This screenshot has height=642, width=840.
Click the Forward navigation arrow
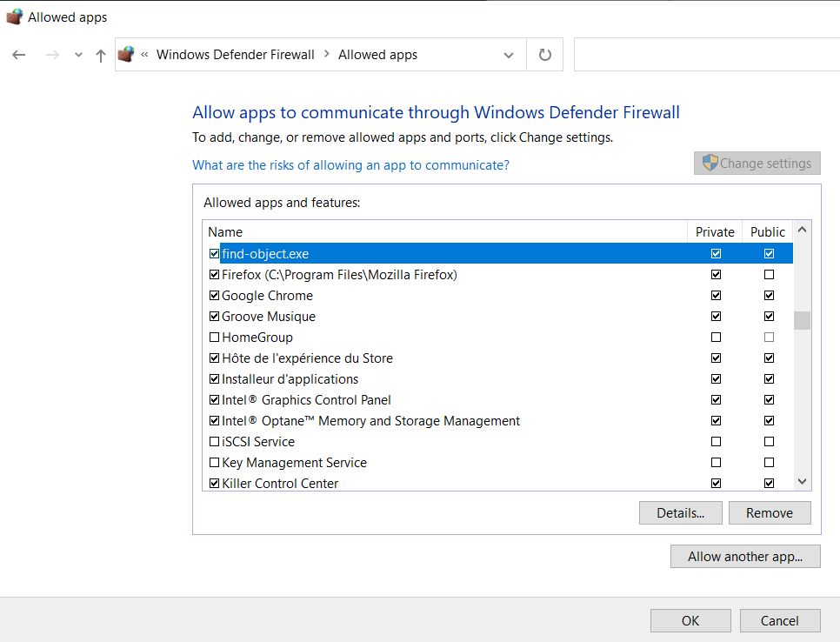pyautogui.click(x=52, y=55)
